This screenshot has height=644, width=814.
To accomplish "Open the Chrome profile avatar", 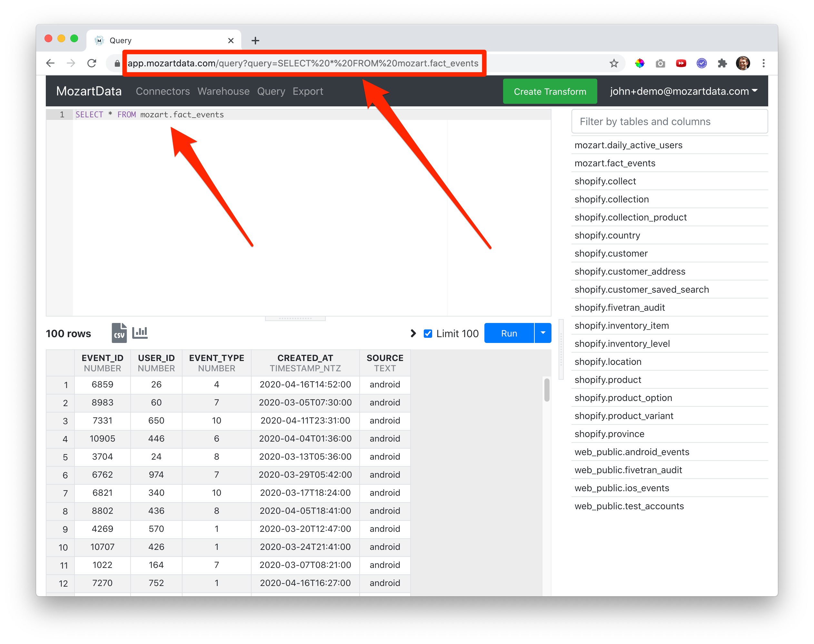I will [x=743, y=63].
